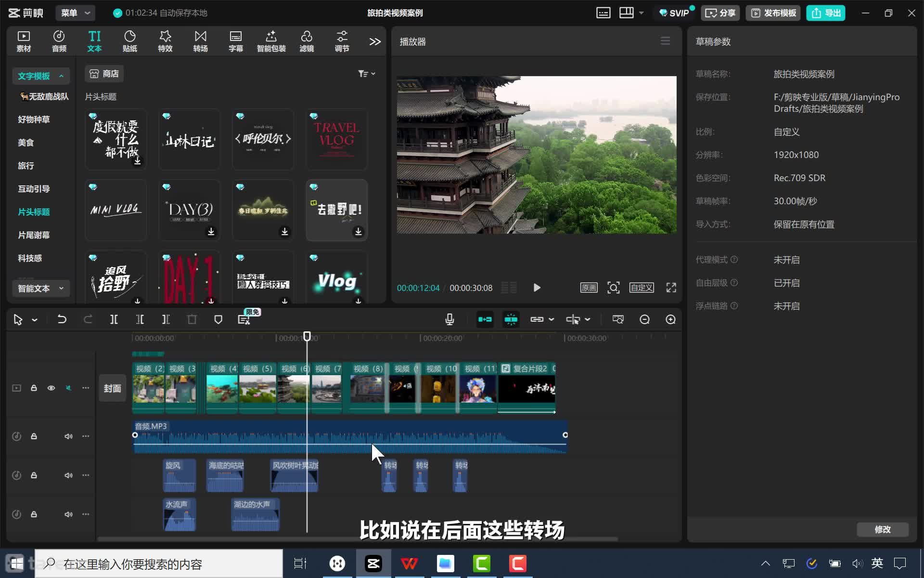This screenshot has width=924, height=578.
Task: Click the 发布模板 publish template button
Action: 773,13
